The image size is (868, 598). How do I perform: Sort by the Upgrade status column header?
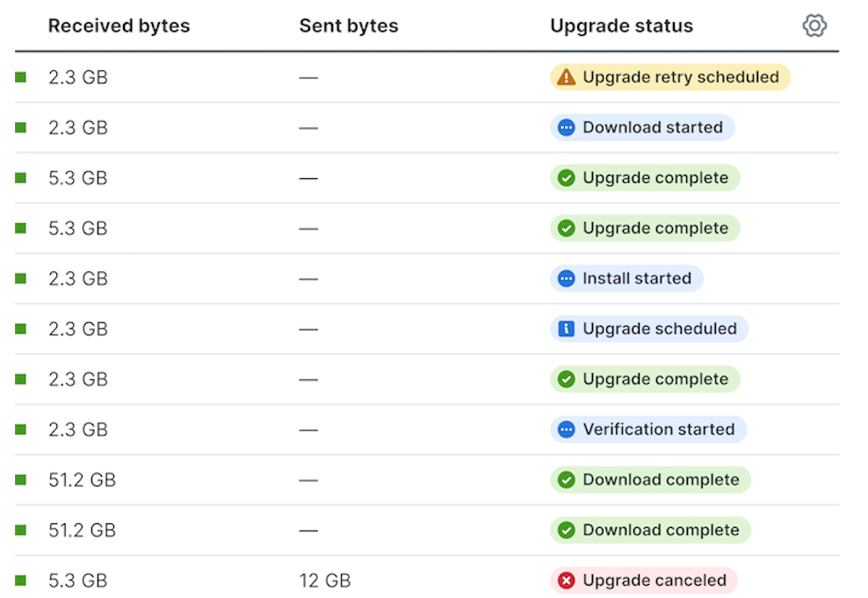click(621, 25)
